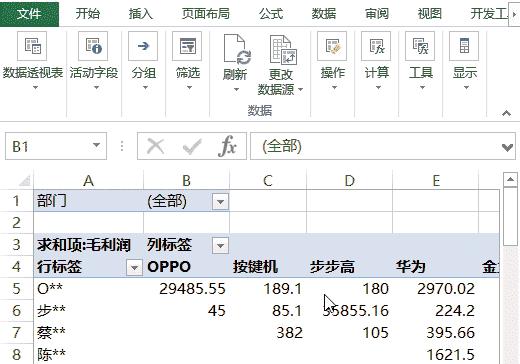Open the 列标签 filter dropdown
The image size is (520, 364).
click(x=220, y=246)
